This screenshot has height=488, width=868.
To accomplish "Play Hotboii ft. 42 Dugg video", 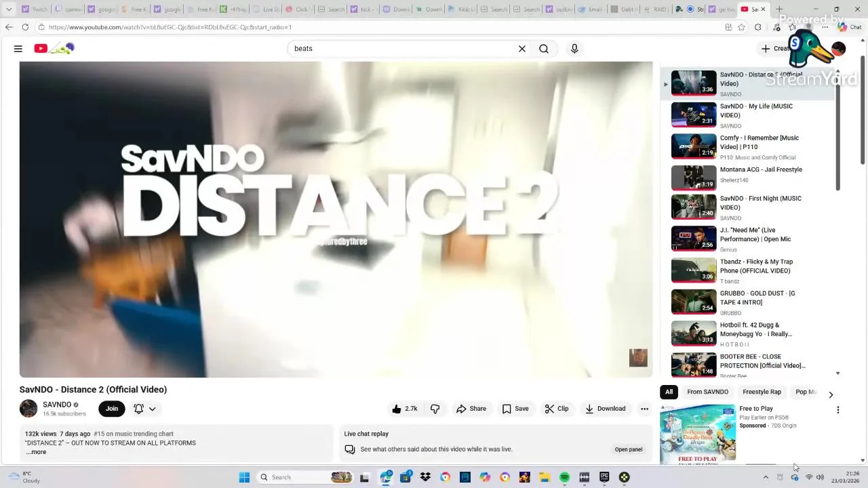I will tap(748, 334).
